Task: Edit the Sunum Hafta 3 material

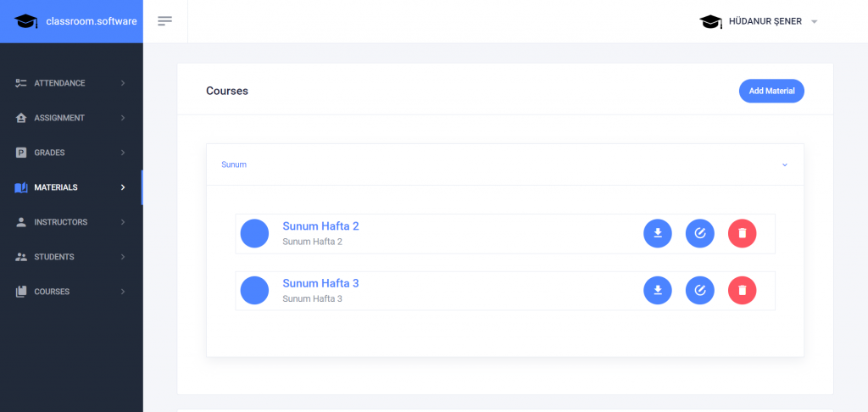Action: pyautogui.click(x=700, y=291)
